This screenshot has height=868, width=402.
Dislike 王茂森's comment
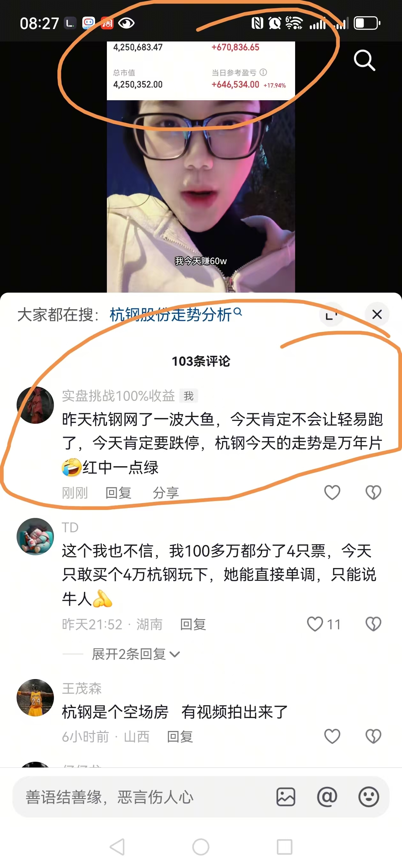[373, 737]
